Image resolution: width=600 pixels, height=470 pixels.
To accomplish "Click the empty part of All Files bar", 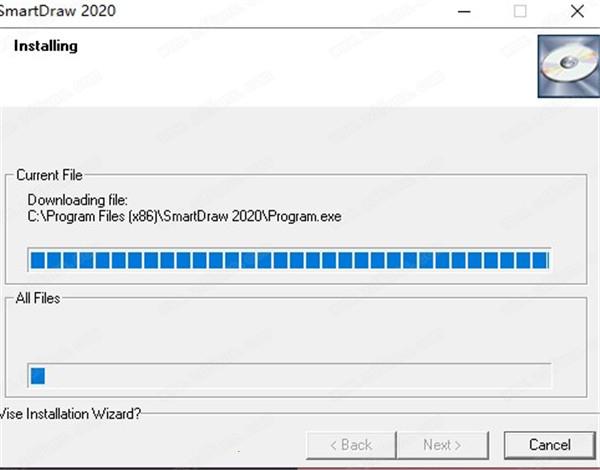I will pyautogui.click(x=298, y=375).
